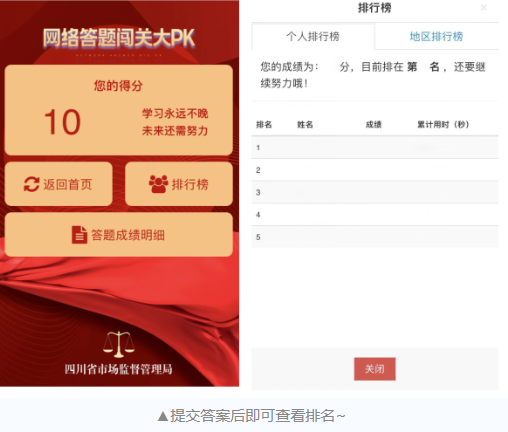
Task: Click the balance scale logo icon
Action: pyautogui.click(x=119, y=344)
